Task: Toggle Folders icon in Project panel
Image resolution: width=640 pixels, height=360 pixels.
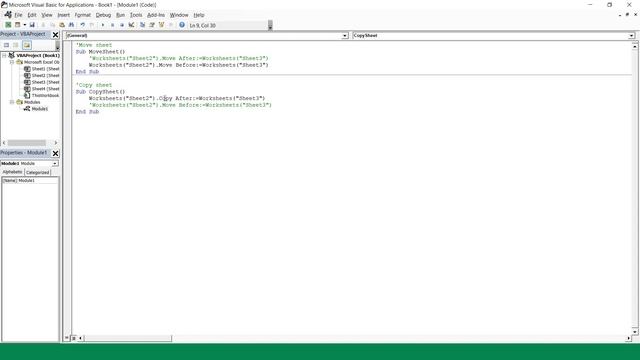Action: tap(27, 45)
